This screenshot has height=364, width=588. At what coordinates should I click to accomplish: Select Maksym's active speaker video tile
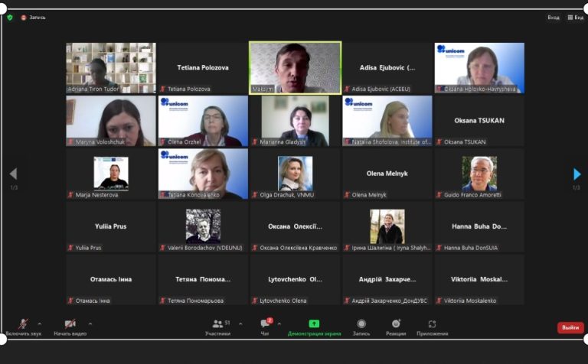pos(295,68)
